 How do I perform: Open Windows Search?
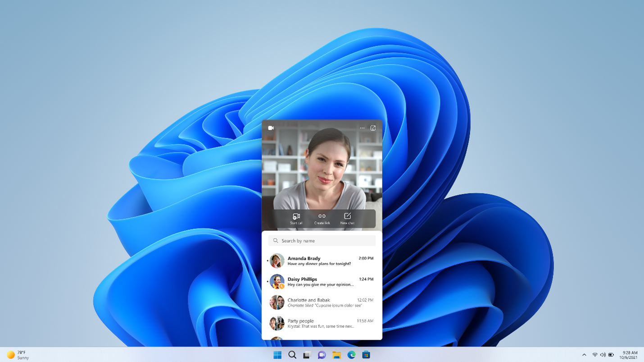[292, 355]
